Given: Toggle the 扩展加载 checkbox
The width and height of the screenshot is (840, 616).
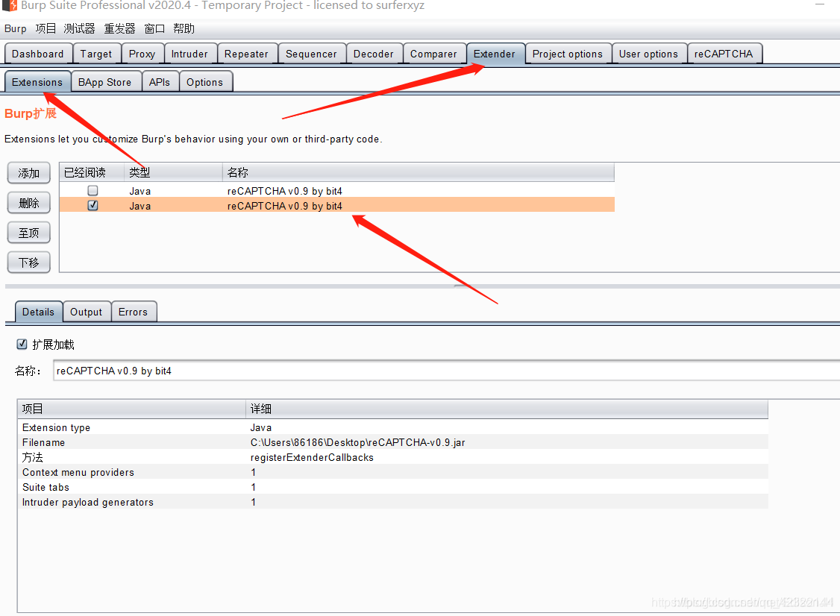Looking at the screenshot, I should pos(22,344).
